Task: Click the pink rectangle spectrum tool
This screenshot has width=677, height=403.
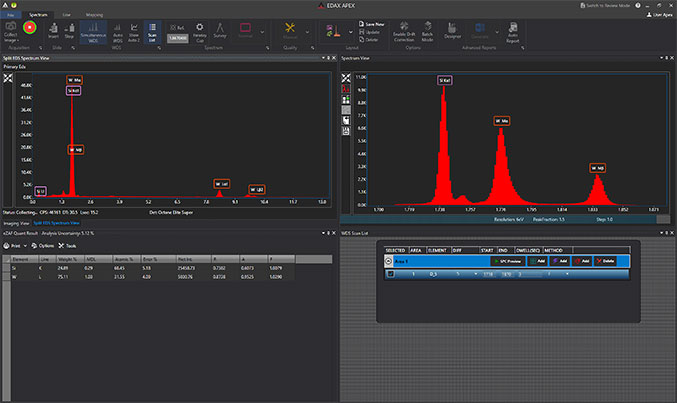Action: 245,28
